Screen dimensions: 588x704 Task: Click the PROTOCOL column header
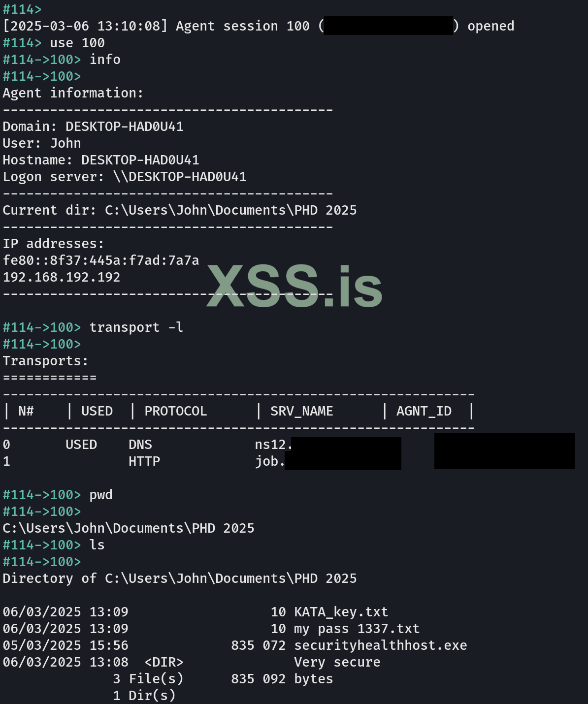coord(175,411)
